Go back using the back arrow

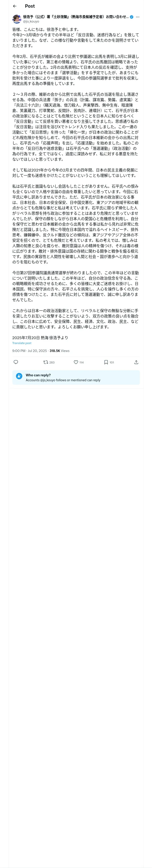[x=14, y=6]
